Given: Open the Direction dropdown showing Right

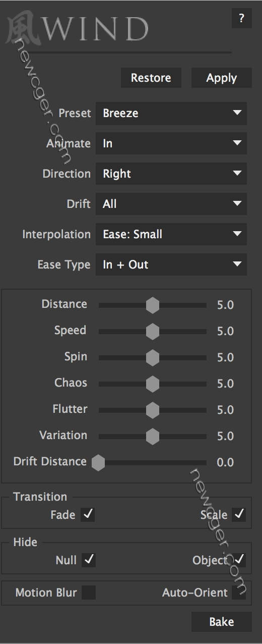Looking at the screenshot, I should (x=171, y=174).
